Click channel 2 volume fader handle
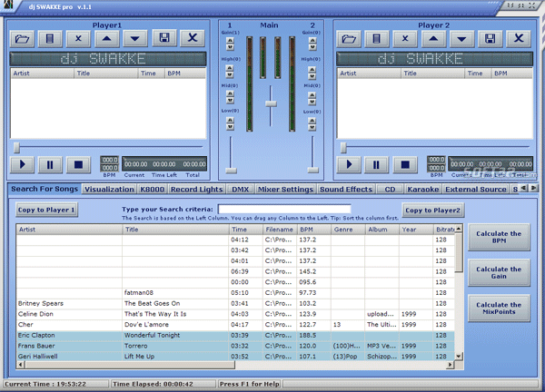Image resolution: width=545 pixels, height=392 pixels. (312, 170)
